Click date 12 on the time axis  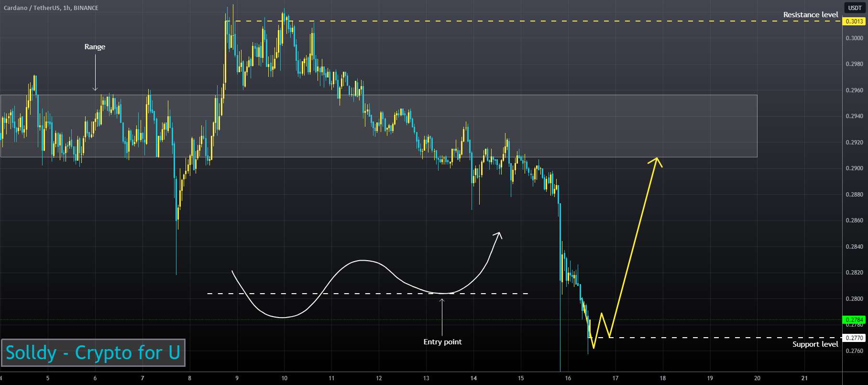[379, 378]
